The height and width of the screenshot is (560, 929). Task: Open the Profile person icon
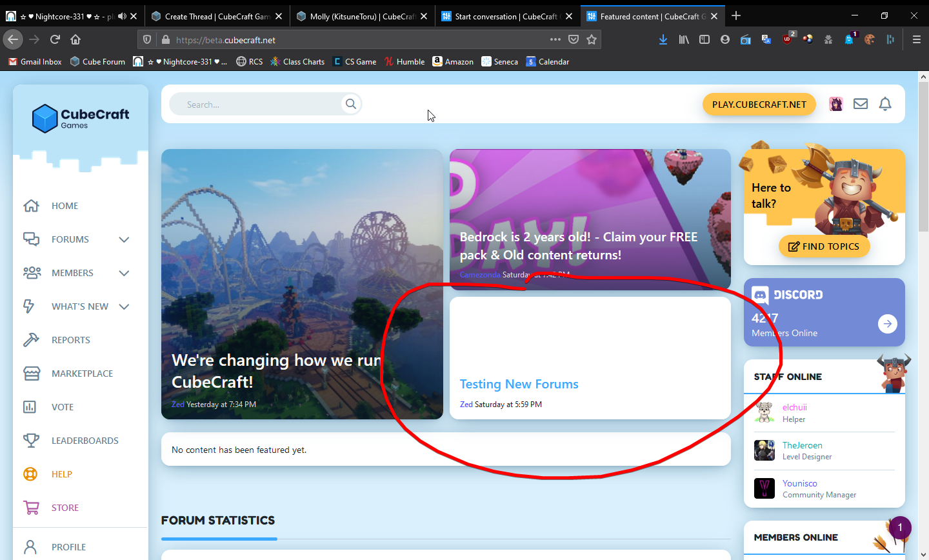(x=30, y=547)
